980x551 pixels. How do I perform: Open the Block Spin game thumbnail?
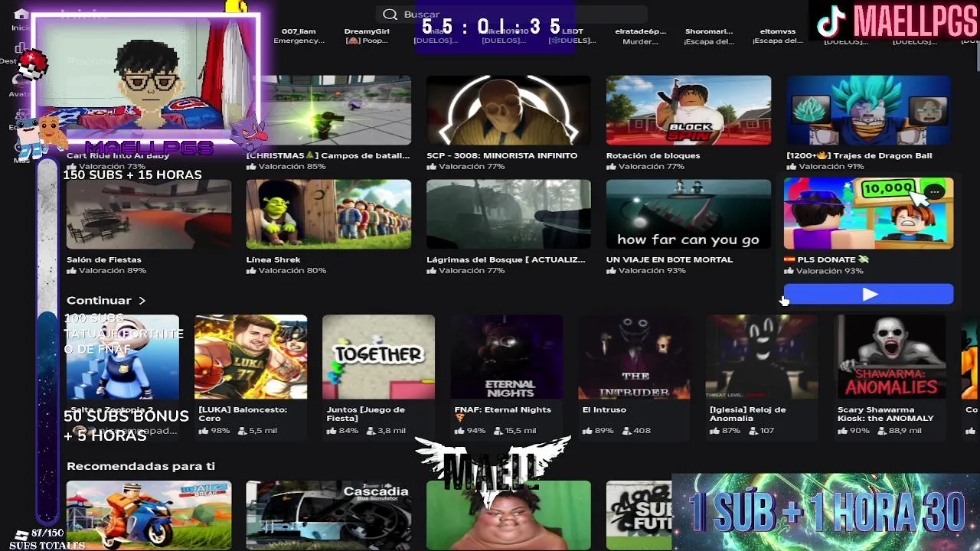coord(688,110)
